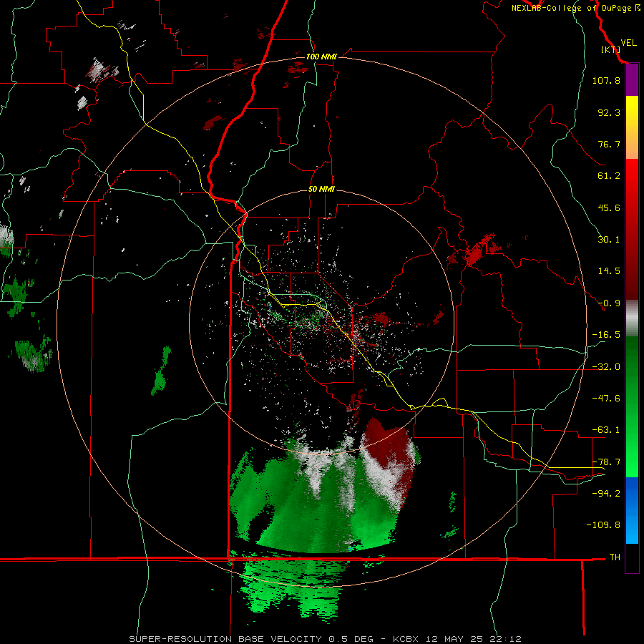This screenshot has height=644, width=644.
Task: Select the -0.9 scale value
Action: [609, 303]
